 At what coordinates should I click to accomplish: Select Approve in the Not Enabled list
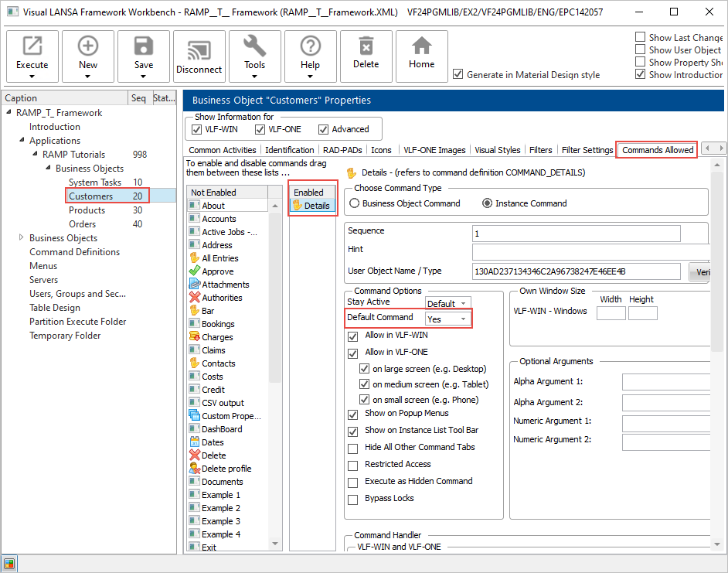tap(217, 271)
